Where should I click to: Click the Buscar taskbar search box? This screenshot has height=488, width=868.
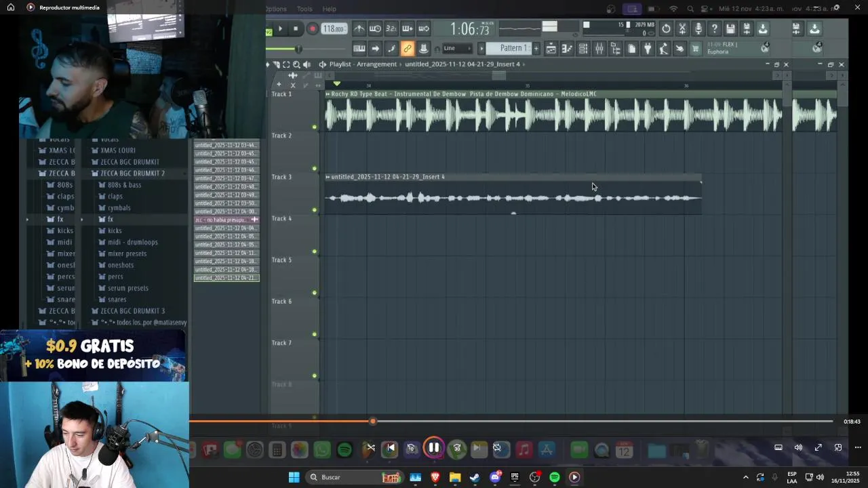click(356, 477)
